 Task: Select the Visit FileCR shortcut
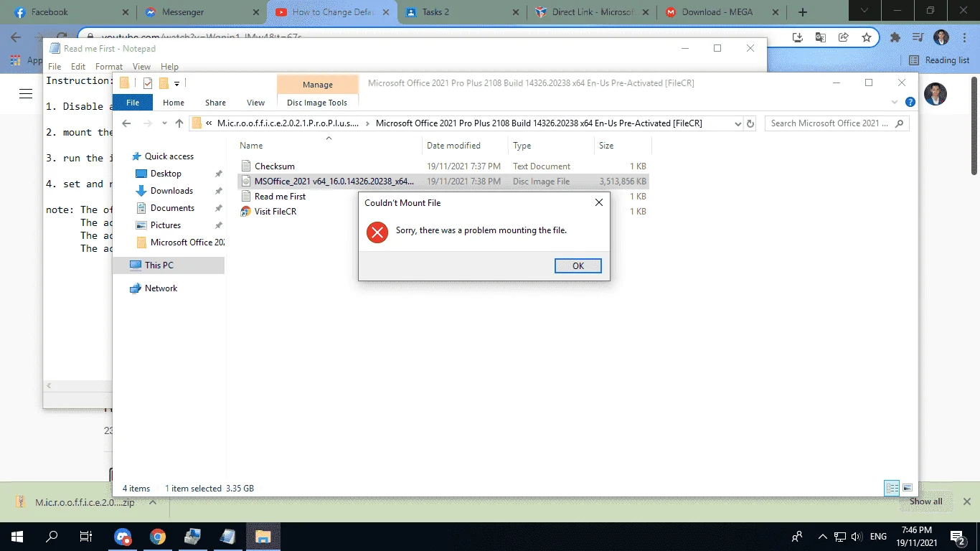coord(275,212)
